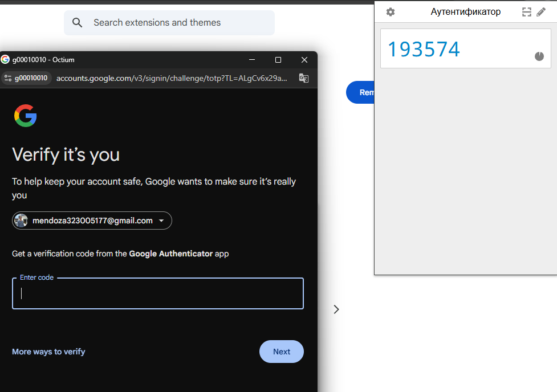The width and height of the screenshot is (557, 392).
Task: Click the Verify it's you heading
Action: point(66,154)
